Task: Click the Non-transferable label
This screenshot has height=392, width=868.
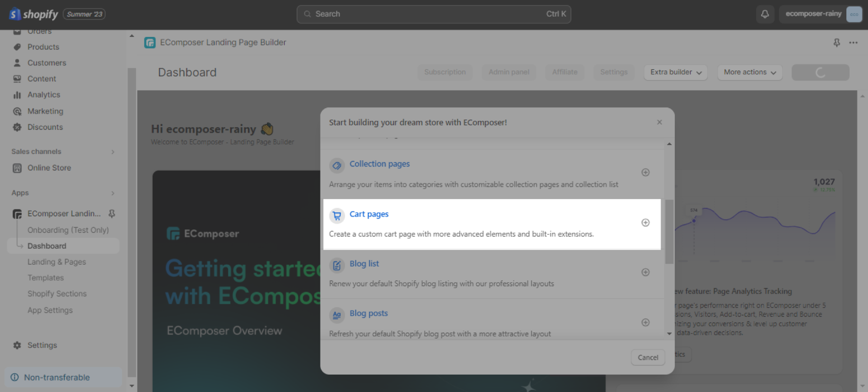Action: tap(57, 377)
